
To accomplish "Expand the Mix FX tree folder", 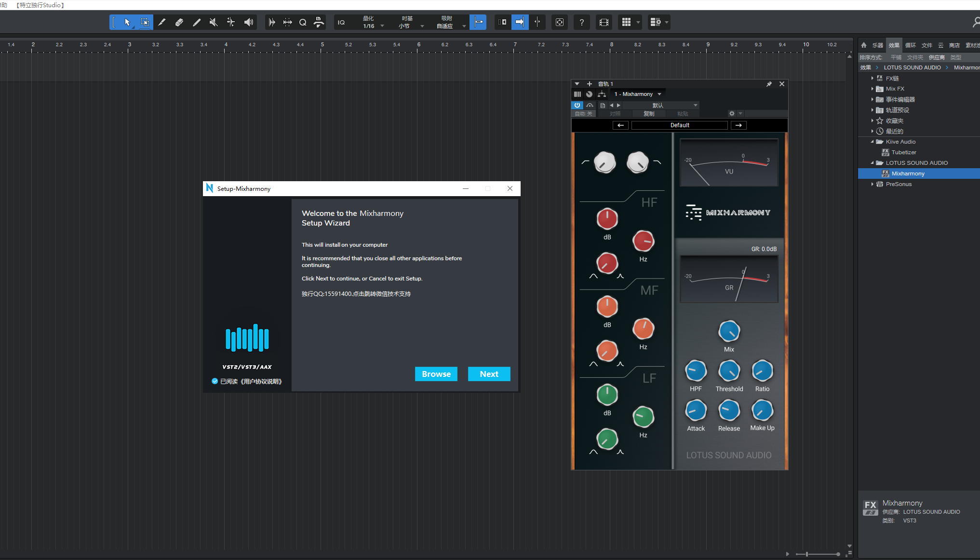I will 873,89.
